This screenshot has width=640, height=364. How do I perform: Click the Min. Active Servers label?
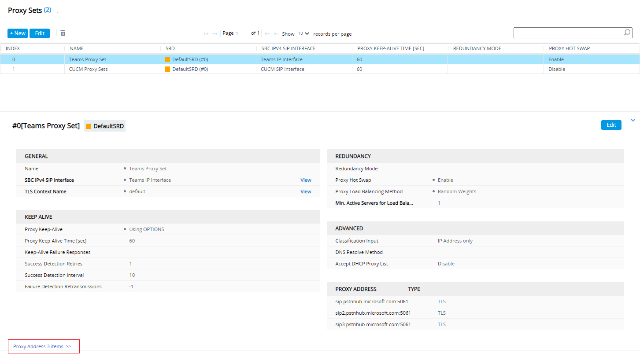coord(374,203)
